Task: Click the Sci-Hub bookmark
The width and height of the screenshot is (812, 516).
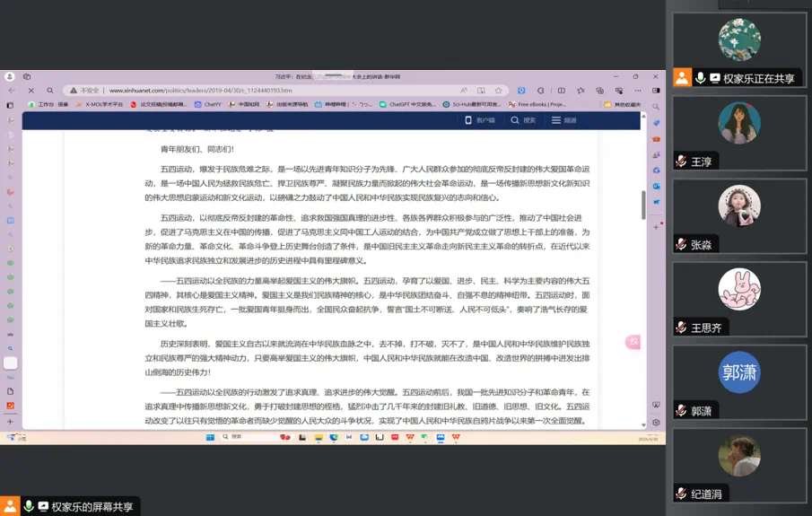Action: pyautogui.click(x=472, y=104)
